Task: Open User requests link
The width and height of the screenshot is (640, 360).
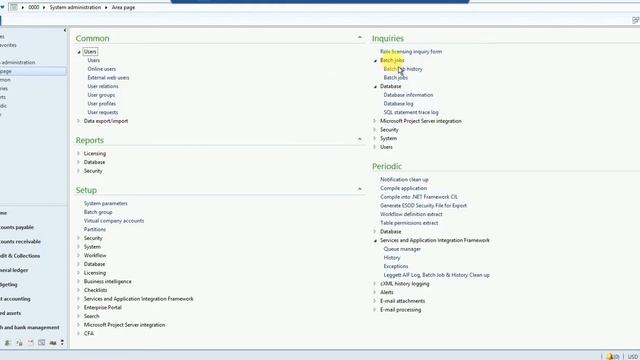Action: pos(102,112)
